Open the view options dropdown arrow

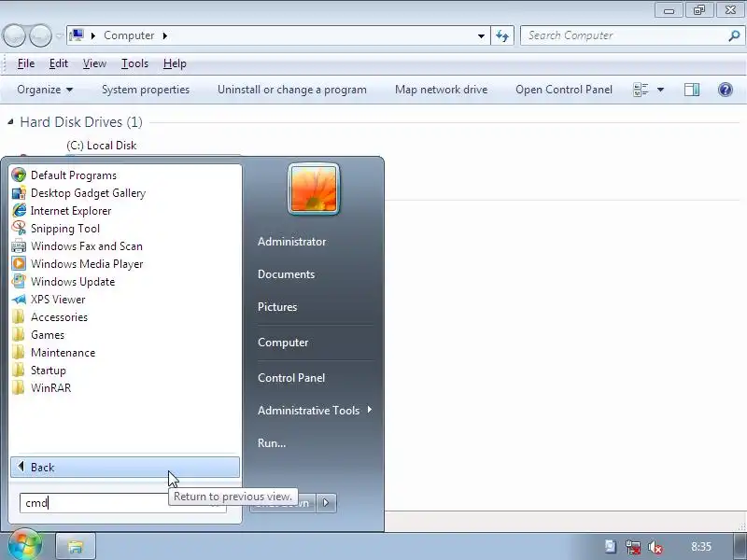[660, 90]
